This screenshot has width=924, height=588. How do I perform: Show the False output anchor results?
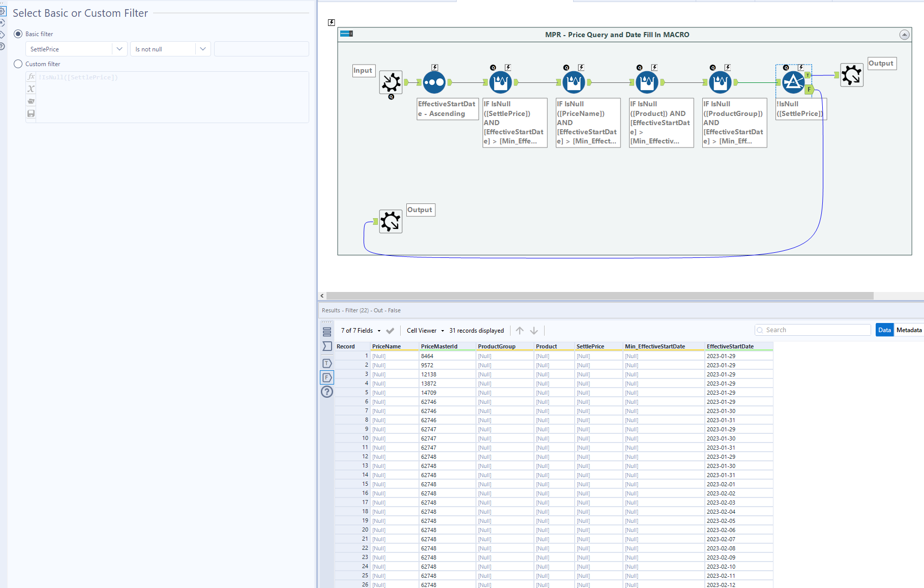click(x=327, y=377)
